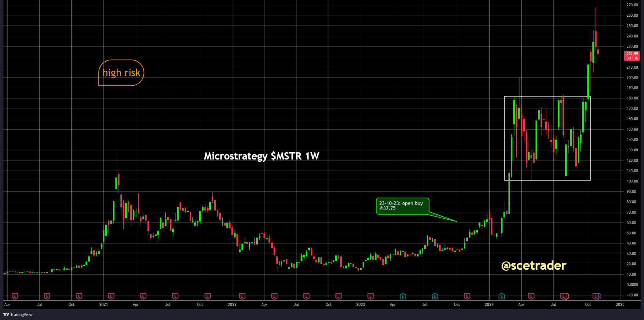Show the earnings marker beside the 2023 label
Screen dimensions: 644x320
tap(370, 296)
